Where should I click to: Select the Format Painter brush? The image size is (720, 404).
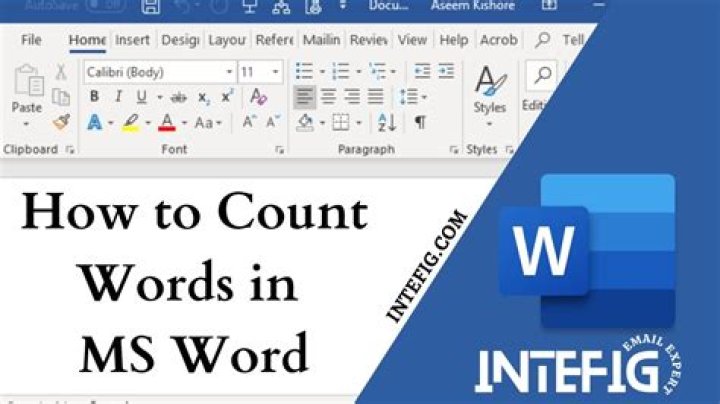point(61,122)
